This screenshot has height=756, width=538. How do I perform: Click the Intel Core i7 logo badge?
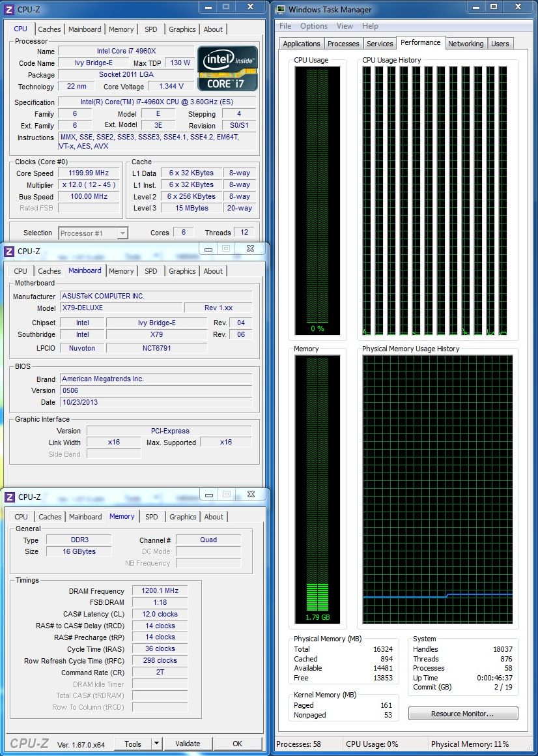click(x=227, y=68)
